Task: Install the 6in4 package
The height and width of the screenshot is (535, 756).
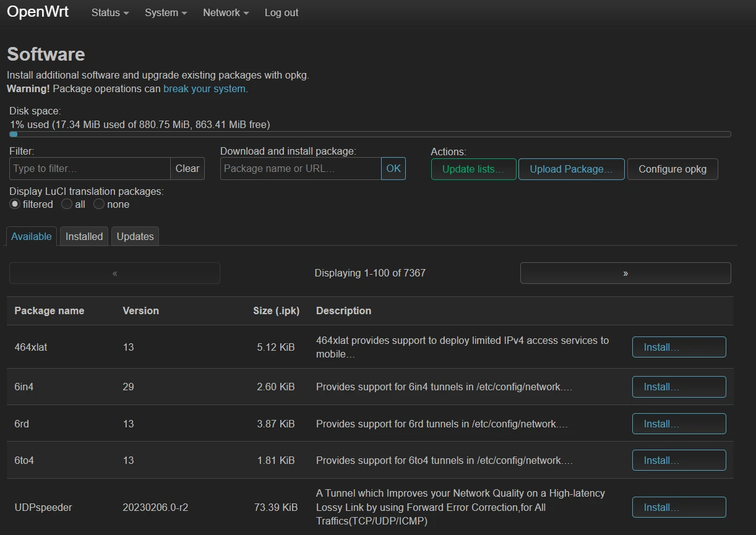Action: click(x=679, y=387)
